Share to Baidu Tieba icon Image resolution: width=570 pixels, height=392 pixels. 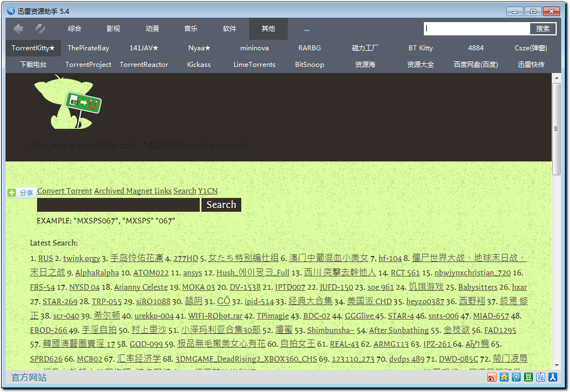pyautogui.click(x=541, y=378)
